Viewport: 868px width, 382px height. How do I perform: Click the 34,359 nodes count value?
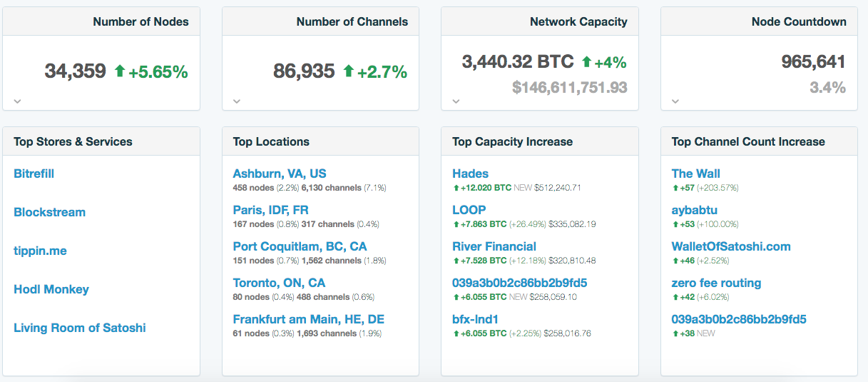pos(75,71)
